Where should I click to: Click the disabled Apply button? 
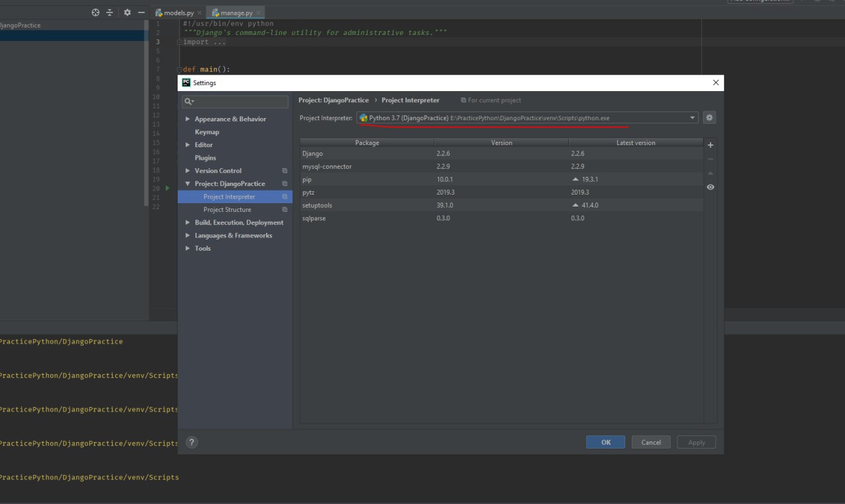[696, 442]
